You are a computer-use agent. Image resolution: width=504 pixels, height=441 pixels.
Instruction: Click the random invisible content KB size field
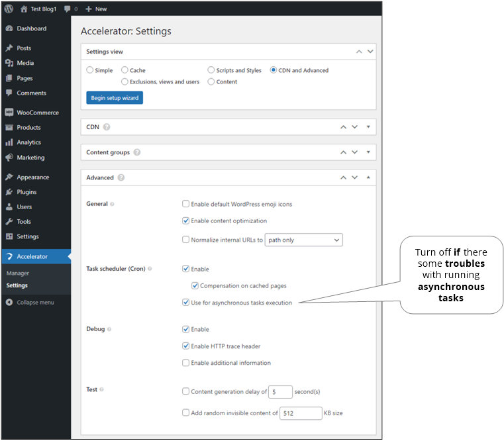tap(300, 413)
